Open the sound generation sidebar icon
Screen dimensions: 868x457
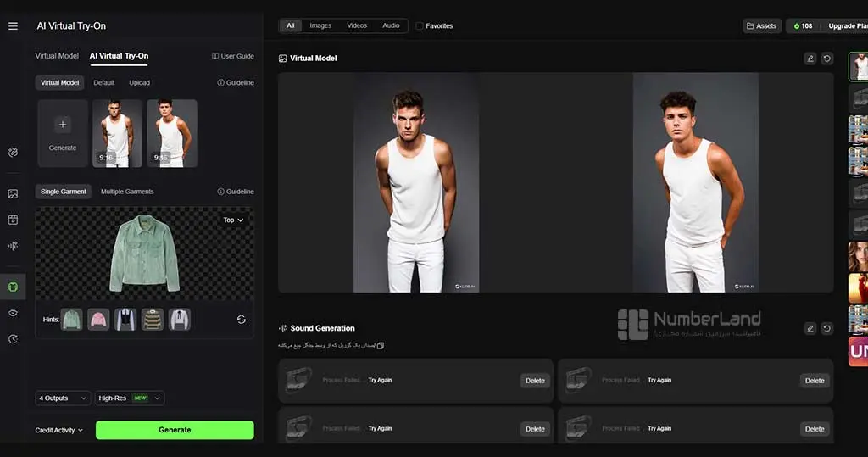click(13, 245)
